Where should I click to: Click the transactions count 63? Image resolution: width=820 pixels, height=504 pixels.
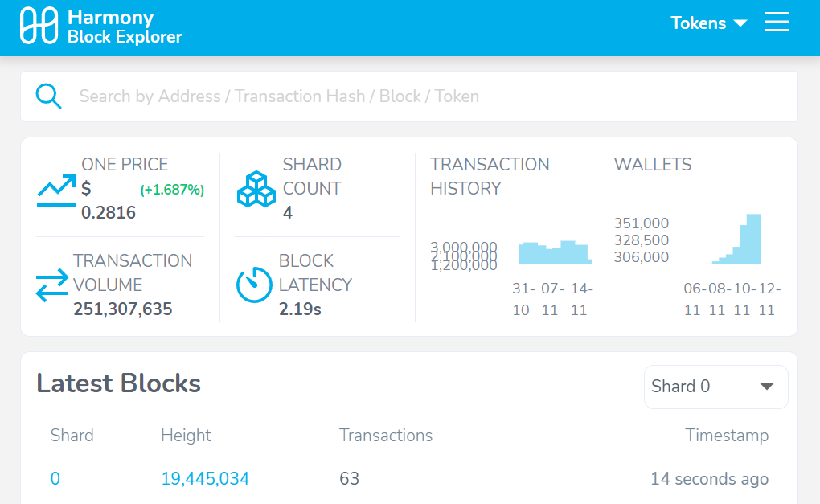point(350,479)
